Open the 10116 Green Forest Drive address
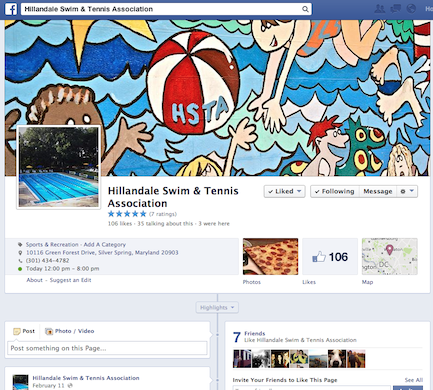The image size is (433, 390). [x=102, y=253]
